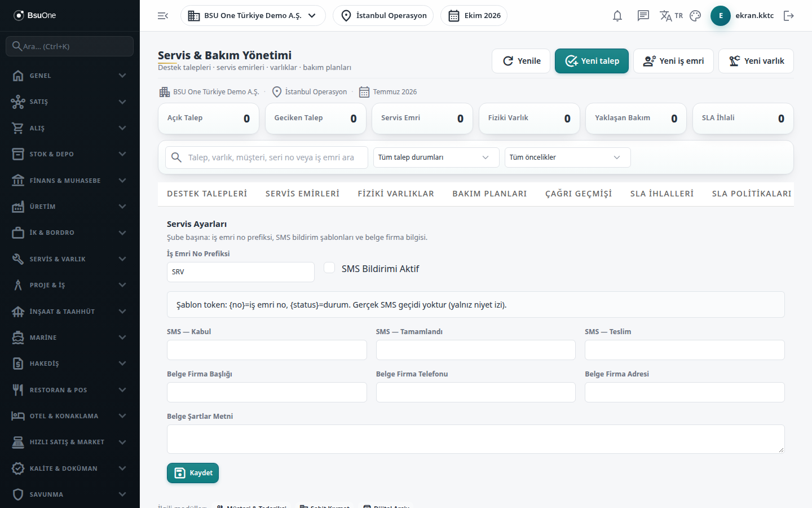Click the Yeni talep button

592,61
